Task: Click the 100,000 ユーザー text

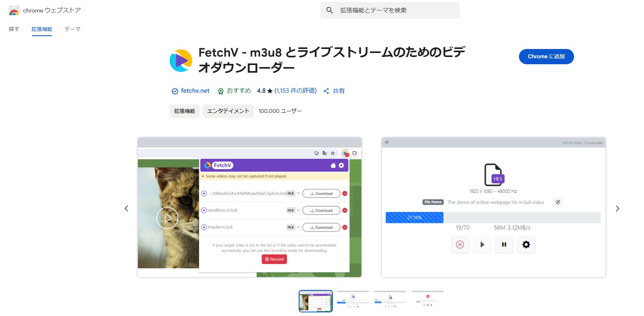Action: (280, 111)
